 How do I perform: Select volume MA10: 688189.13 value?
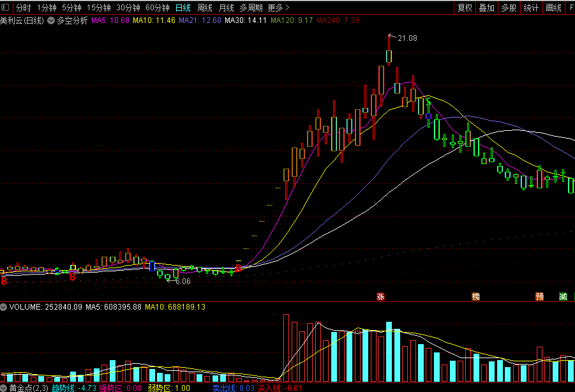(x=175, y=307)
